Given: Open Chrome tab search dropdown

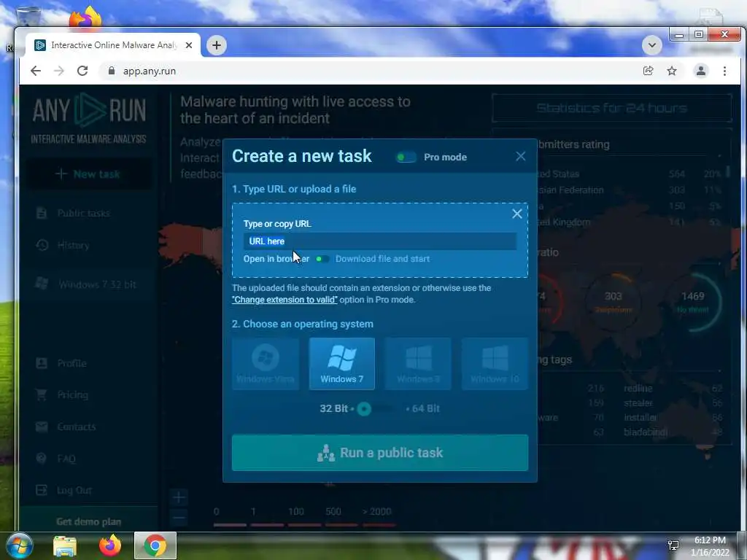Looking at the screenshot, I should pos(651,45).
